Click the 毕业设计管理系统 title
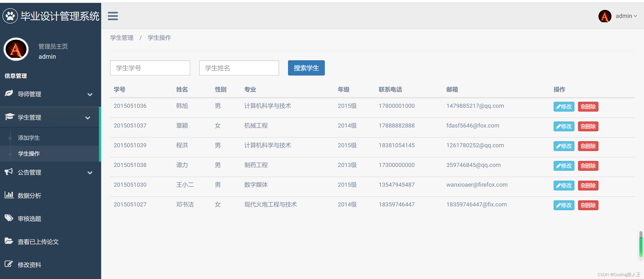This screenshot has height=279, width=644. (60, 16)
